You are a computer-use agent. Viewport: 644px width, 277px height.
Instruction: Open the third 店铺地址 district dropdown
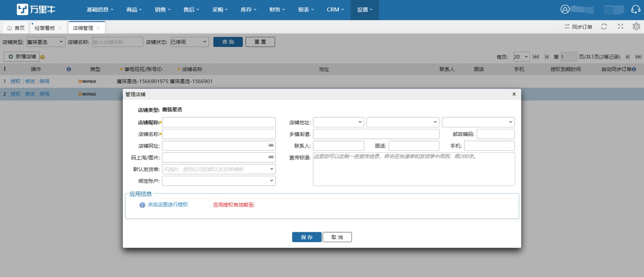coord(478,122)
